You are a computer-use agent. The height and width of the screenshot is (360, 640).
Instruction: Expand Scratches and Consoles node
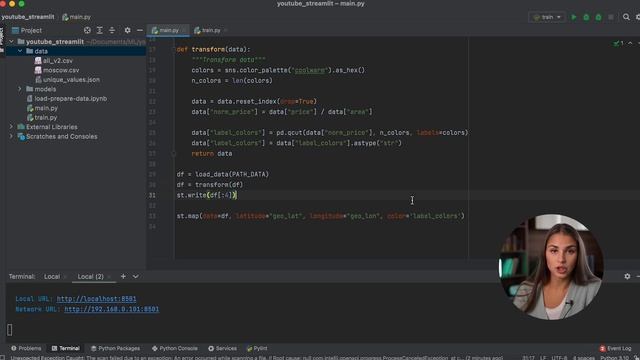tap(11, 136)
